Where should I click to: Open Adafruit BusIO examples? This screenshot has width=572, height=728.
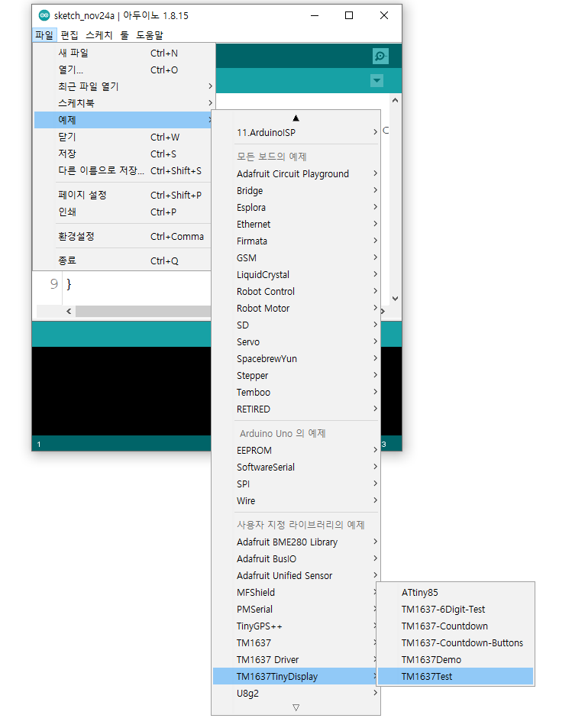pyautogui.click(x=296, y=558)
